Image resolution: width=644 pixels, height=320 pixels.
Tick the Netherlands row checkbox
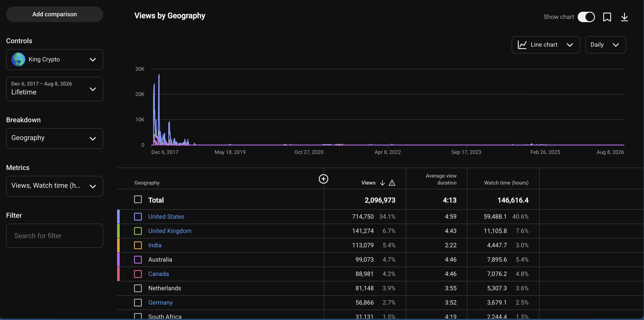[x=138, y=288]
